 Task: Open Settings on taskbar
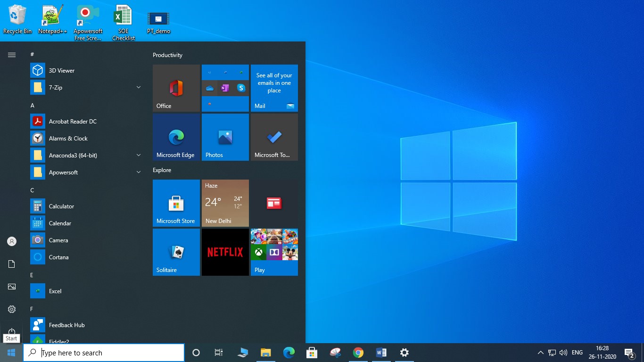point(404,353)
